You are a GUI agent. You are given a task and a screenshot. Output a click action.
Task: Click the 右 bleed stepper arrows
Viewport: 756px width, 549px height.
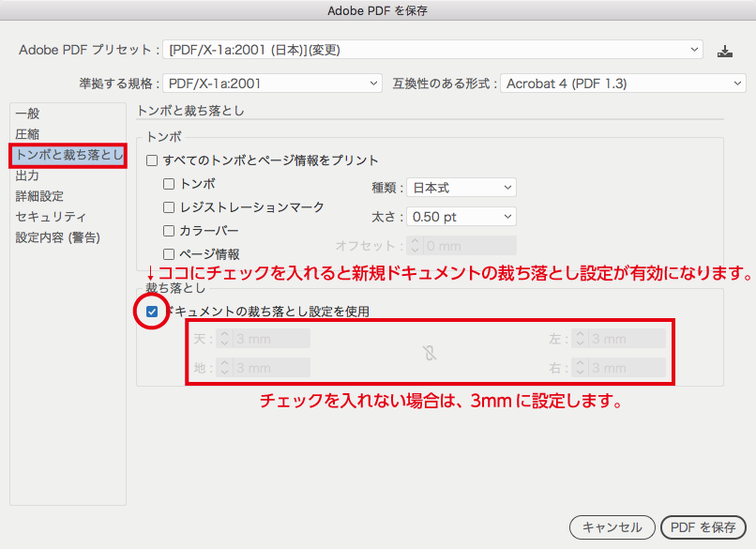pos(581,368)
